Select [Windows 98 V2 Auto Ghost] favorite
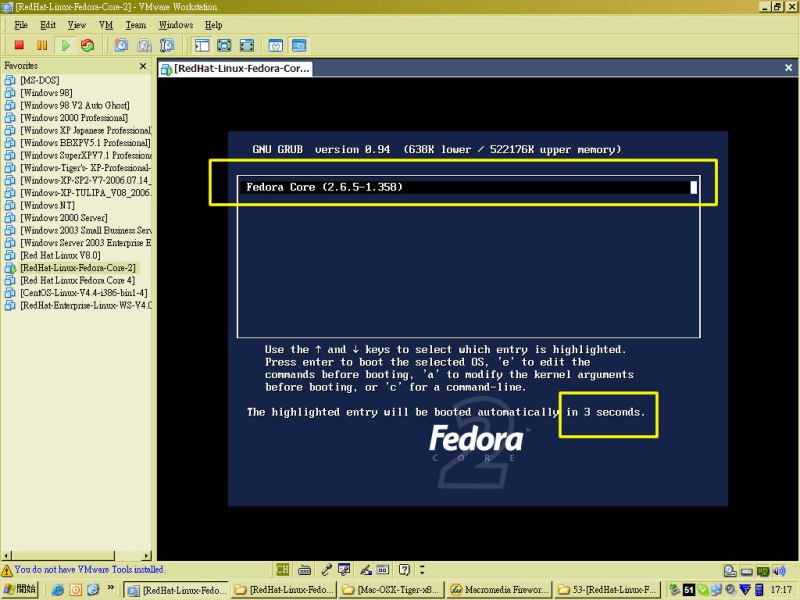 pos(74,105)
